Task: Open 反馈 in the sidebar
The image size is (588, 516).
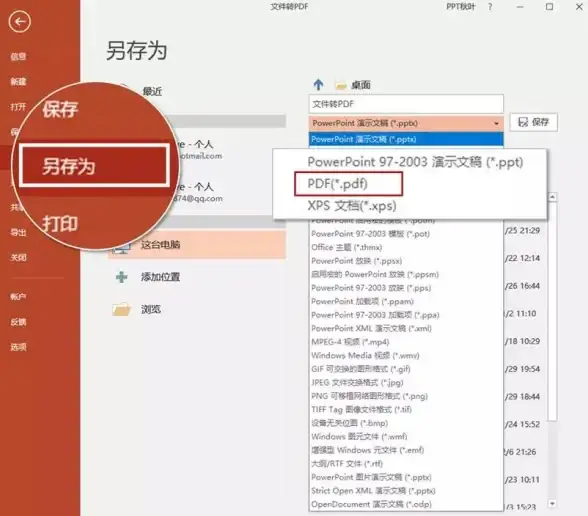Action: click(x=18, y=322)
